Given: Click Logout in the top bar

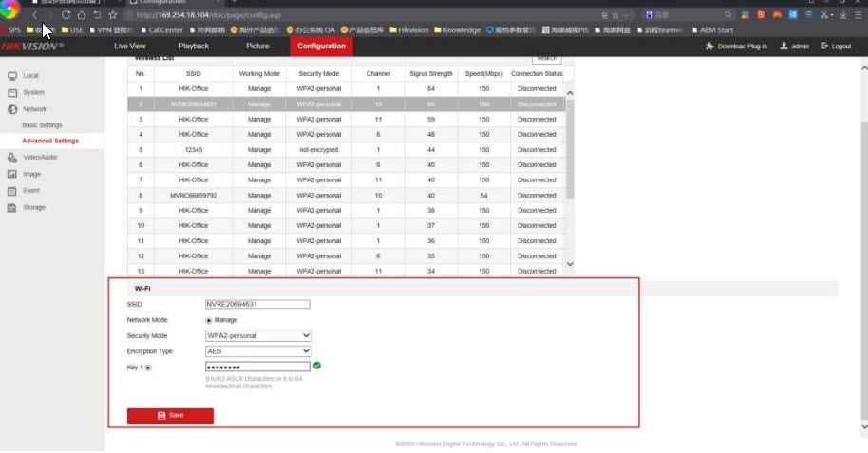Looking at the screenshot, I should (x=837, y=47).
